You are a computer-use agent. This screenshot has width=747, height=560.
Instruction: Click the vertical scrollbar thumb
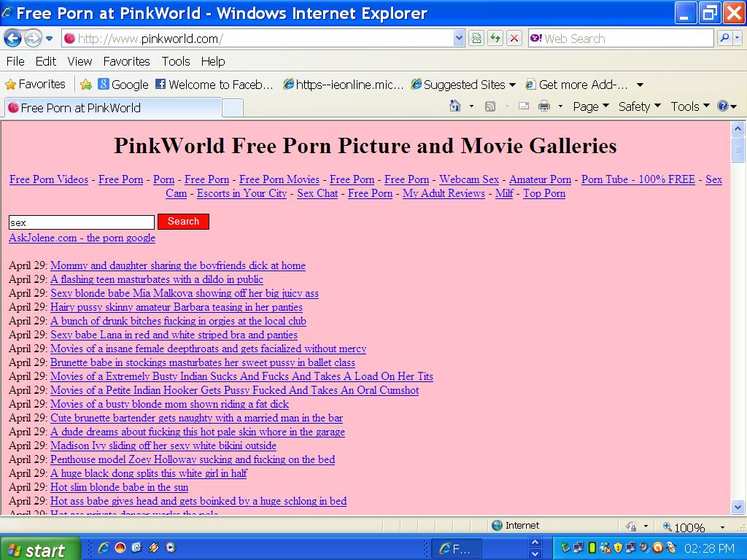(x=738, y=149)
